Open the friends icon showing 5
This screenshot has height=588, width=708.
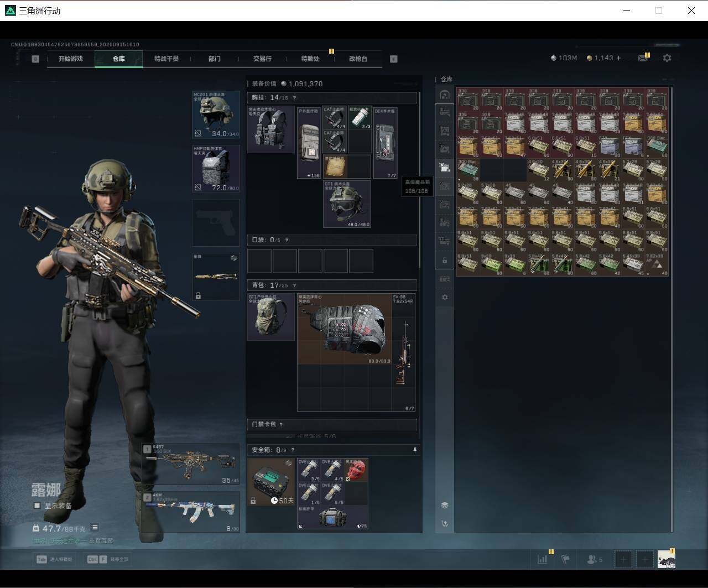point(595,559)
